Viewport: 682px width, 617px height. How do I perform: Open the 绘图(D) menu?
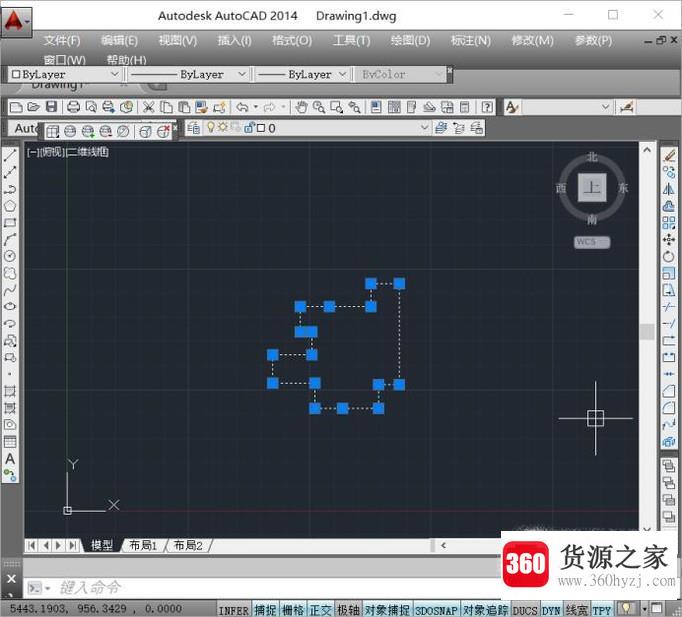point(410,40)
